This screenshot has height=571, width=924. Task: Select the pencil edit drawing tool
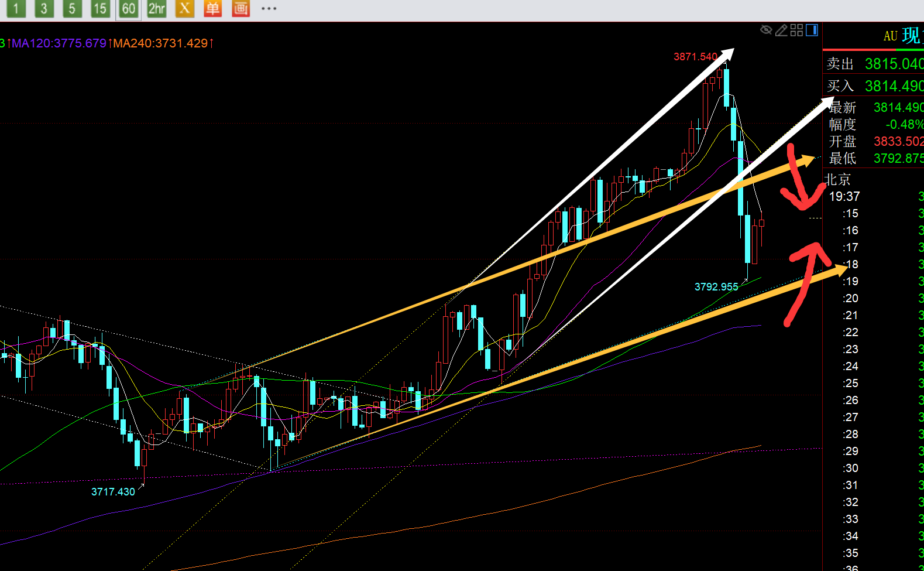point(781,30)
